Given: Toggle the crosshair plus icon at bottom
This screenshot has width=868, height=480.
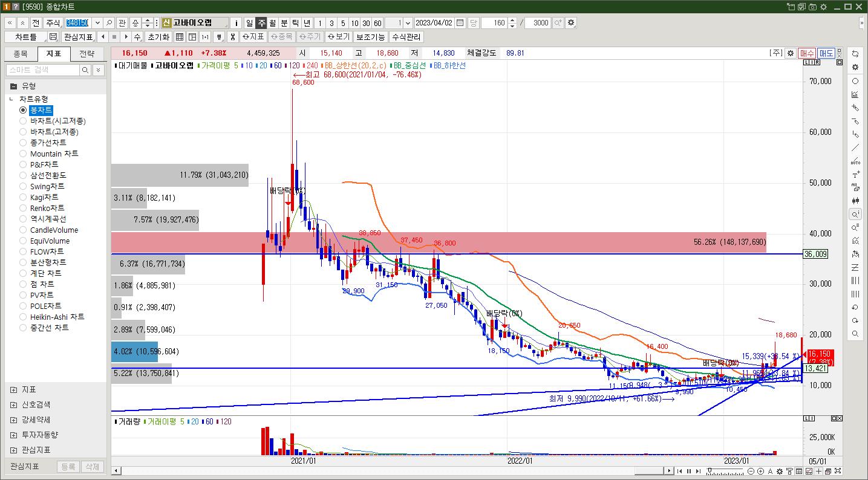Looking at the screenshot, I should [x=818, y=471].
